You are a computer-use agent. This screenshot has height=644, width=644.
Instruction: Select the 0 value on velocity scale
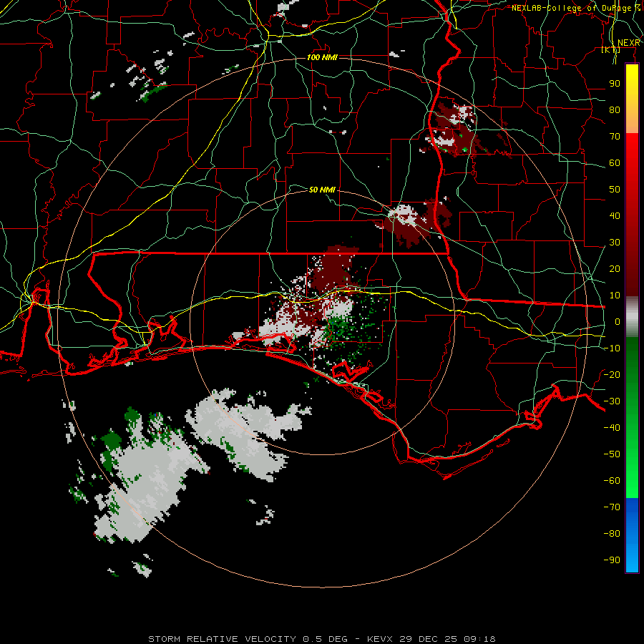pyautogui.click(x=618, y=321)
